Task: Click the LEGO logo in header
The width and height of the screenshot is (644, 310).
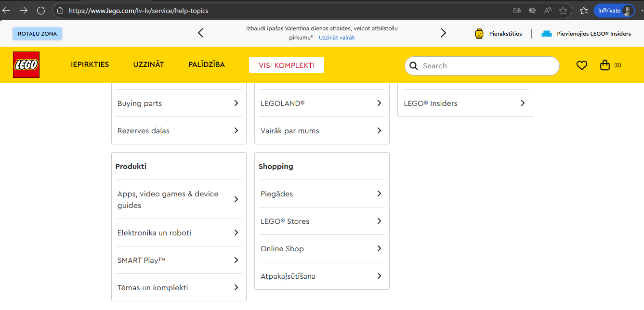Action: coord(26,65)
